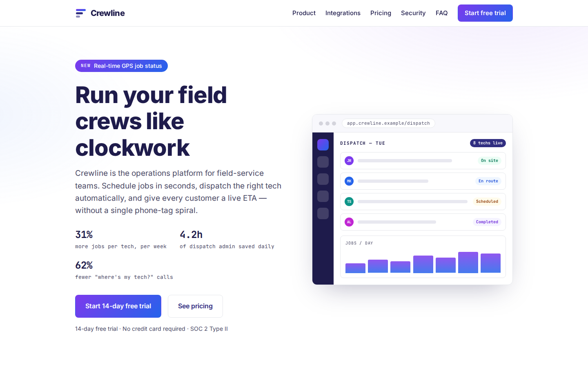Select the active purple sidebar icon in dispatch mockup
Image resolution: width=588 pixels, height=368 pixels.
click(323, 145)
